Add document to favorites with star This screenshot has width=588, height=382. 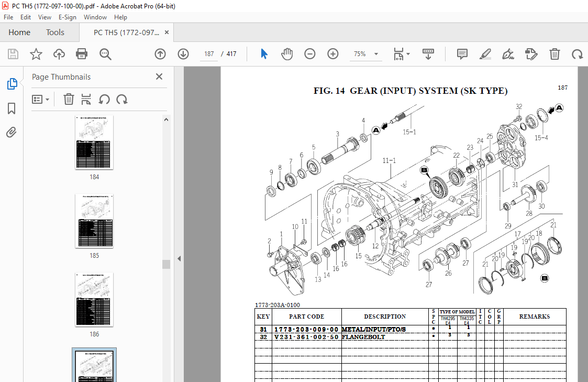(x=36, y=53)
